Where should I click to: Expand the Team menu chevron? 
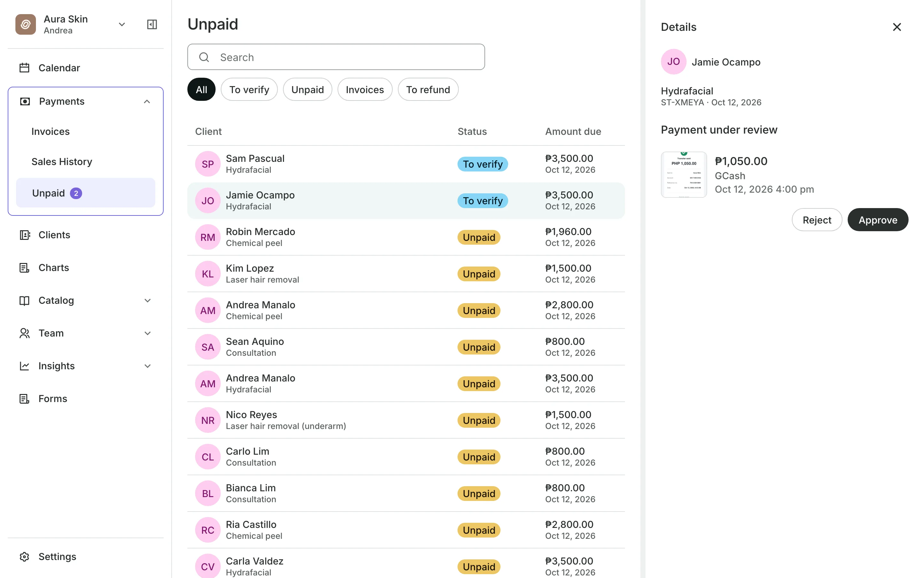coord(148,333)
